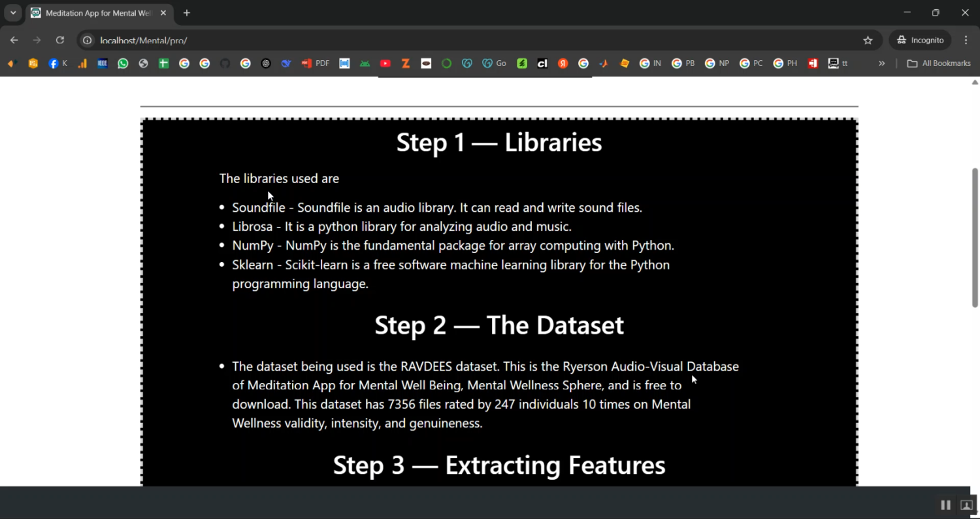Viewport: 980px width, 519px height.
Task: Show hidden bookmarks with the double chevron
Action: click(x=881, y=63)
